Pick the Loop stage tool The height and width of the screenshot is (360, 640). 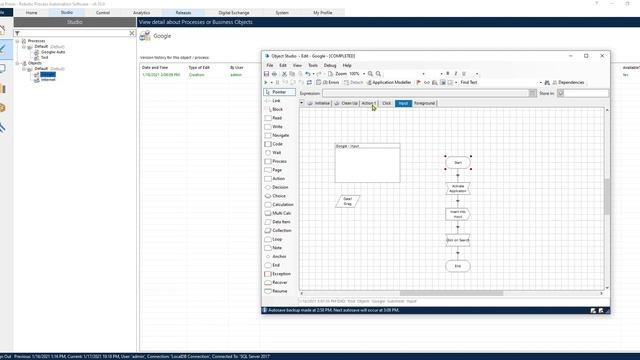273,239
